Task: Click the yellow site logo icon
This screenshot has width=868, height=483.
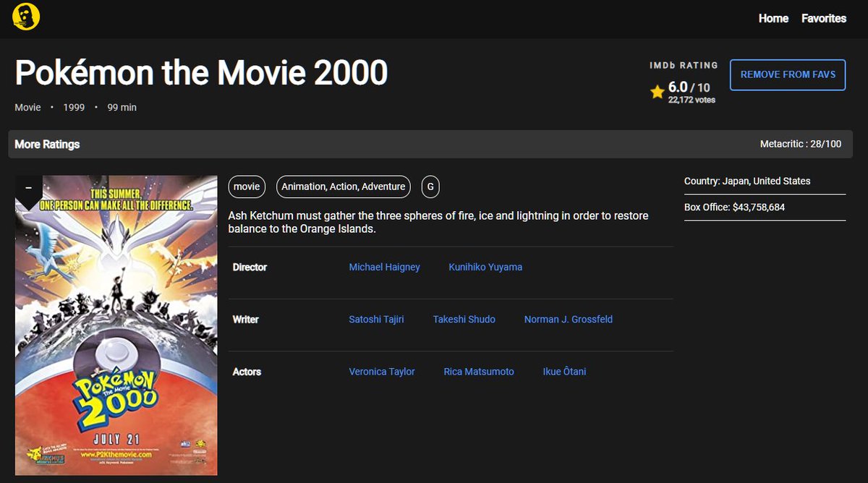Action: 26,18
